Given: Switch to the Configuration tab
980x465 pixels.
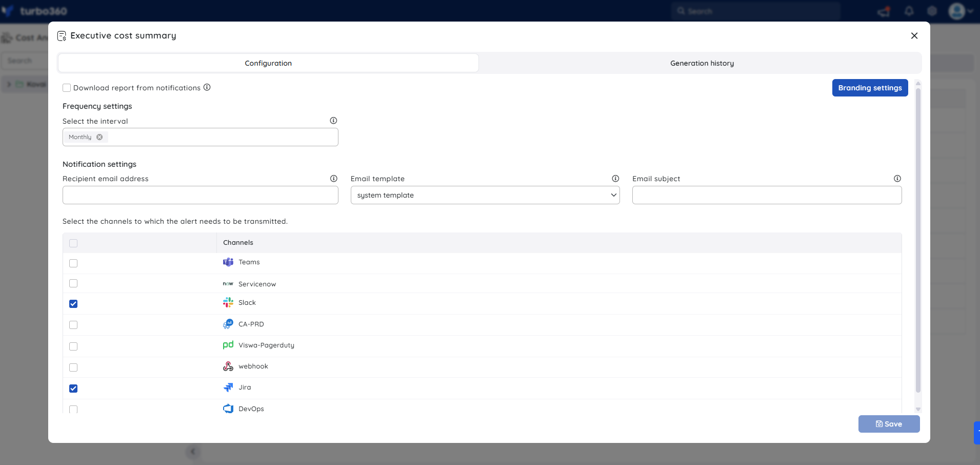Looking at the screenshot, I should click(x=268, y=63).
